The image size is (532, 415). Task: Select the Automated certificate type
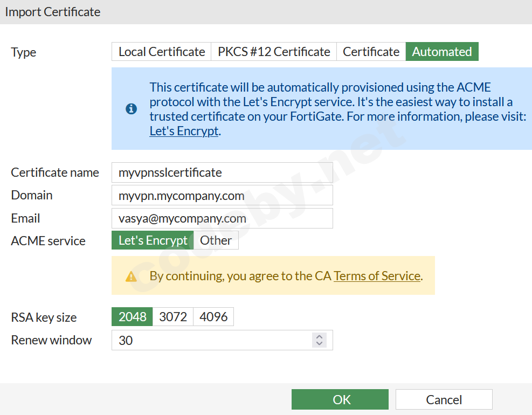(442, 51)
